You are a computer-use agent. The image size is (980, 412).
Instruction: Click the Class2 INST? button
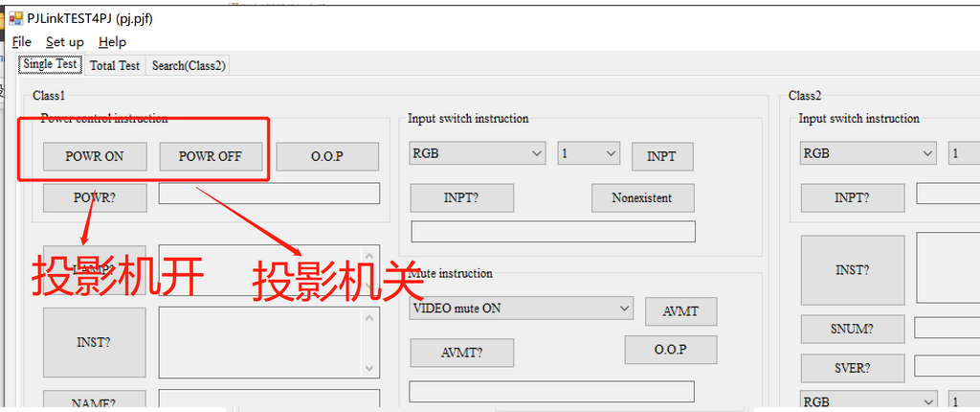point(853,270)
